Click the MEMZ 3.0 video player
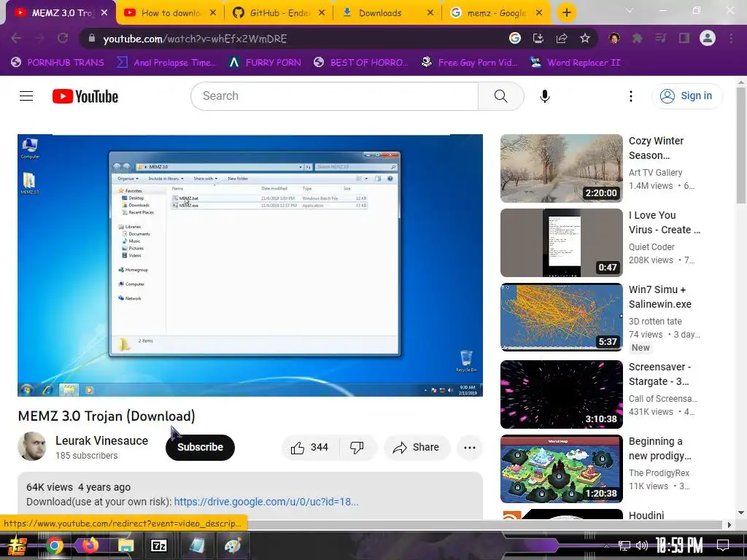The width and height of the screenshot is (747, 560). pyautogui.click(x=250, y=265)
